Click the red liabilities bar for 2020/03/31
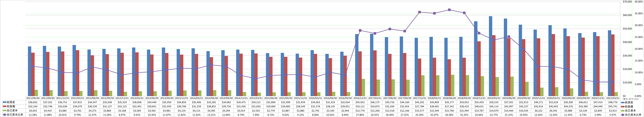 coord(553,65)
